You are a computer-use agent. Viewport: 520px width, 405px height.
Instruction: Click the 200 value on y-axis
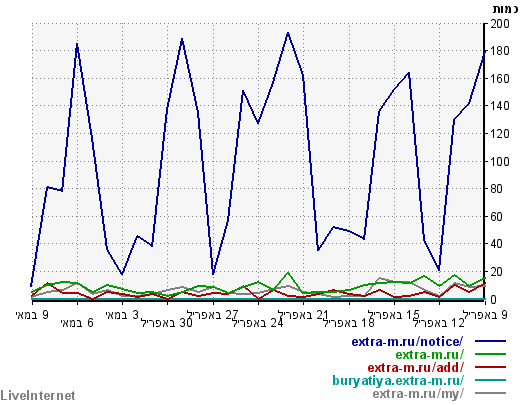click(x=500, y=24)
